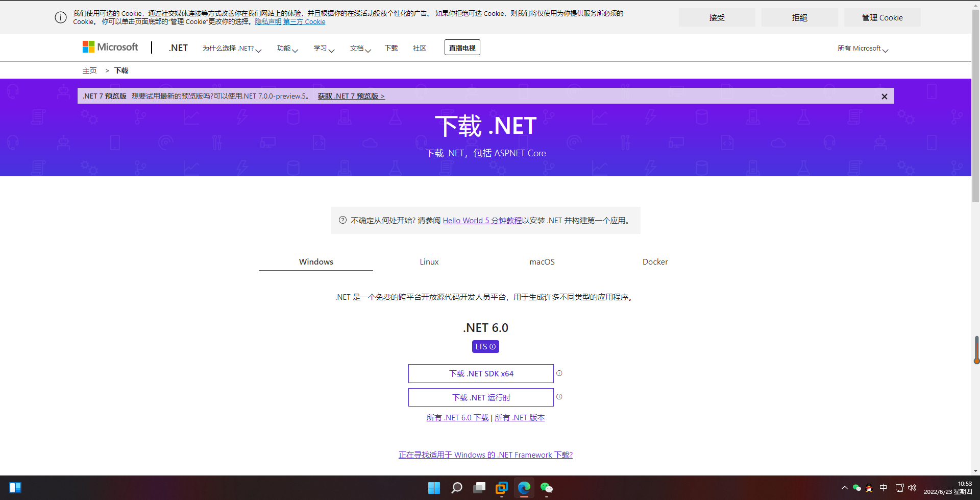
Task: Click 获取 .NET 7 预览版 link
Action: pos(351,96)
